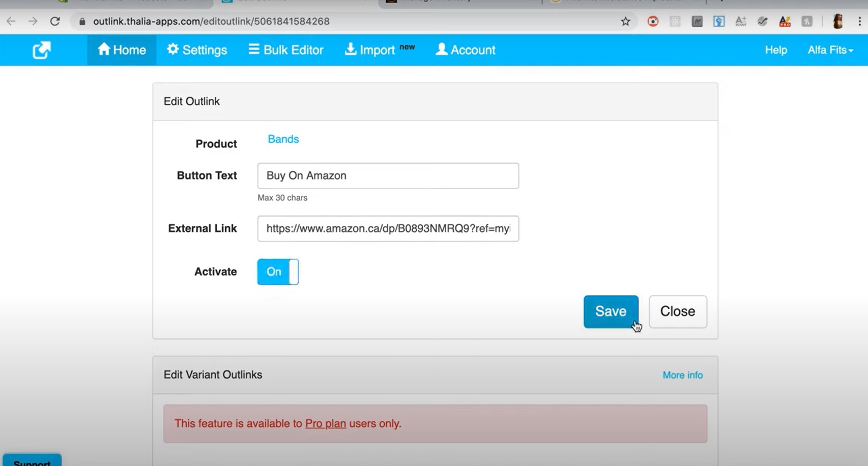The height and width of the screenshot is (466, 868).
Task: Open the Alfa Fits account dropdown
Action: click(x=830, y=49)
